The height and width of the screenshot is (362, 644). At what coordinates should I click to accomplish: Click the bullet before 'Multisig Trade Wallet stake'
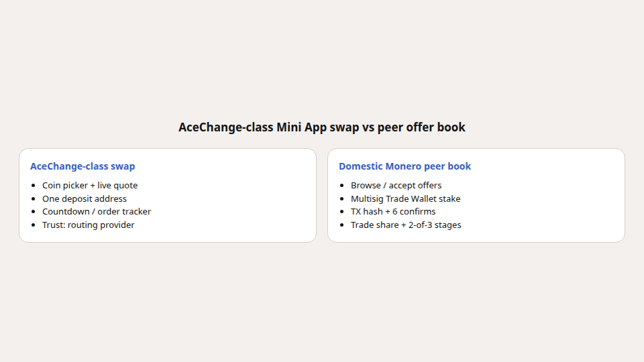(341, 198)
